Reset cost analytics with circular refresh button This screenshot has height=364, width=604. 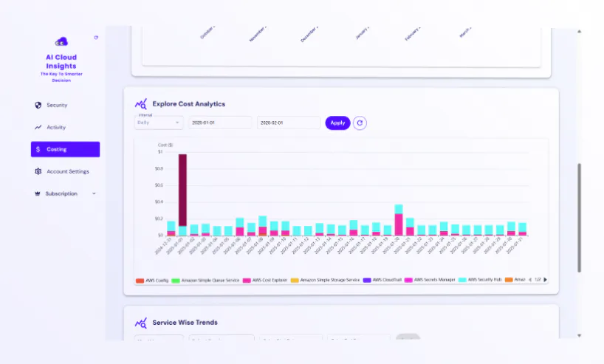[360, 123]
